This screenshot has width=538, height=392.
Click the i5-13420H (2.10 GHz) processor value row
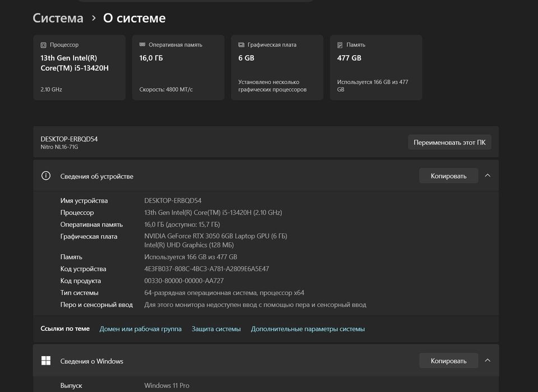[x=213, y=213]
